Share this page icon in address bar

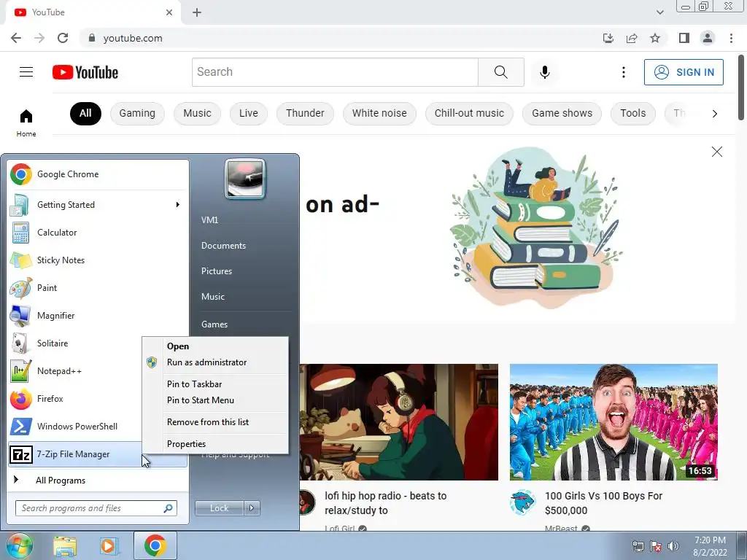point(632,38)
